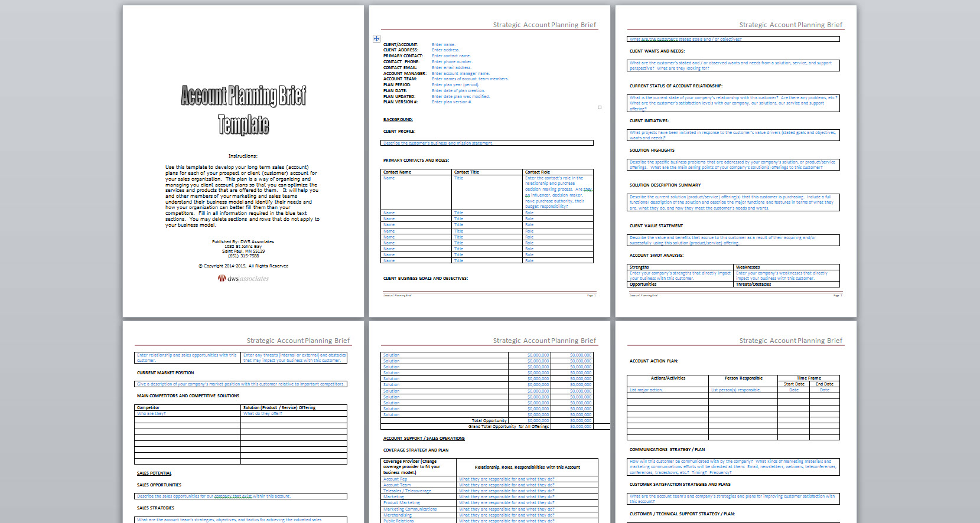Click the 'Start Date' column header

tap(794, 384)
